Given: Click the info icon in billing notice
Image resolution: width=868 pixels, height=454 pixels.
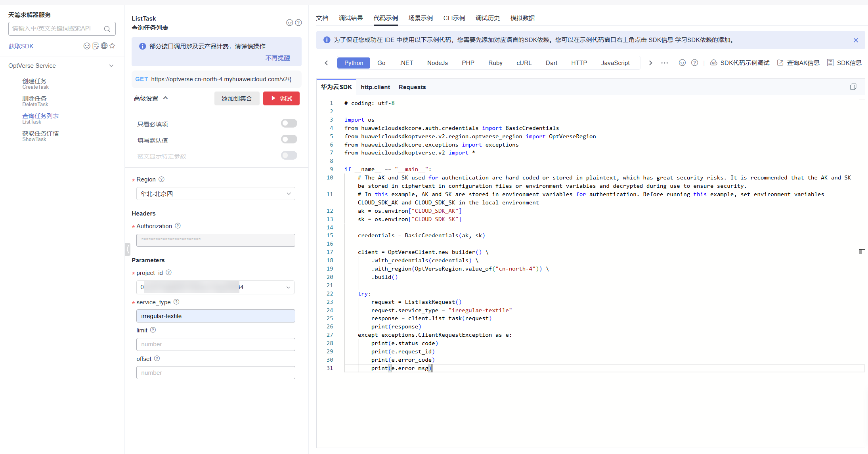Looking at the screenshot, I should pyautogui.click(x=142, y=46).
